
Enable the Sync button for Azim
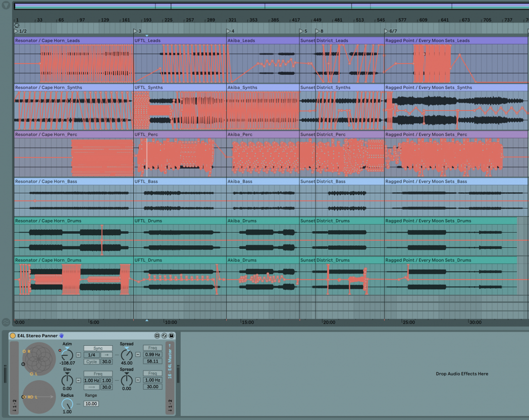coord(98,348)
